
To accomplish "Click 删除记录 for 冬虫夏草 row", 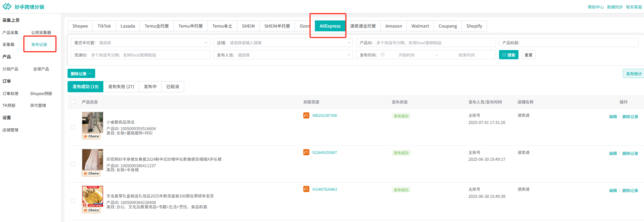I will pos(630,190).
